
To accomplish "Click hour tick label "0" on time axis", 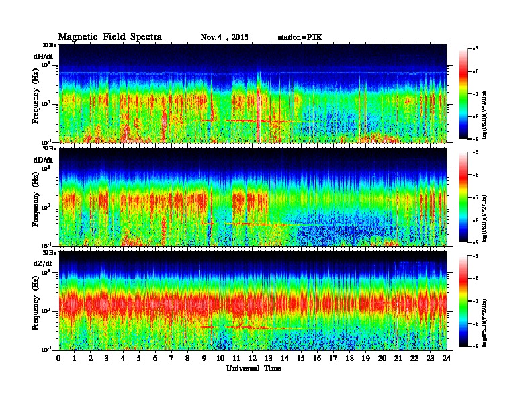I will [x=58, y=359].
